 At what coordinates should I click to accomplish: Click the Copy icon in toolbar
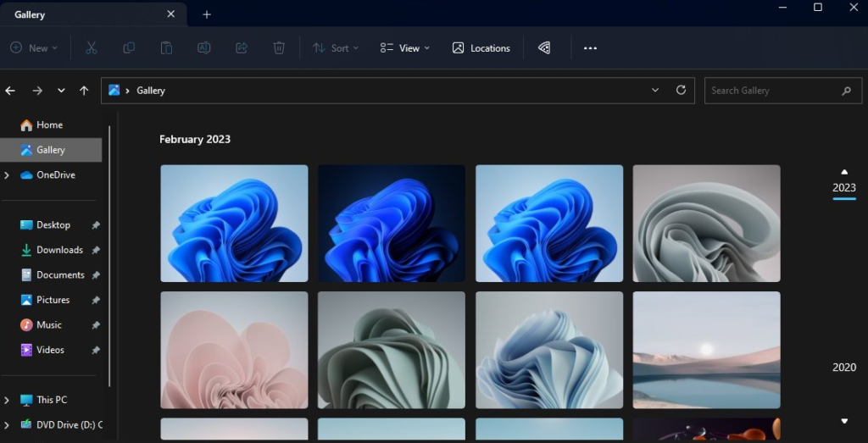(x=129, y=48)
